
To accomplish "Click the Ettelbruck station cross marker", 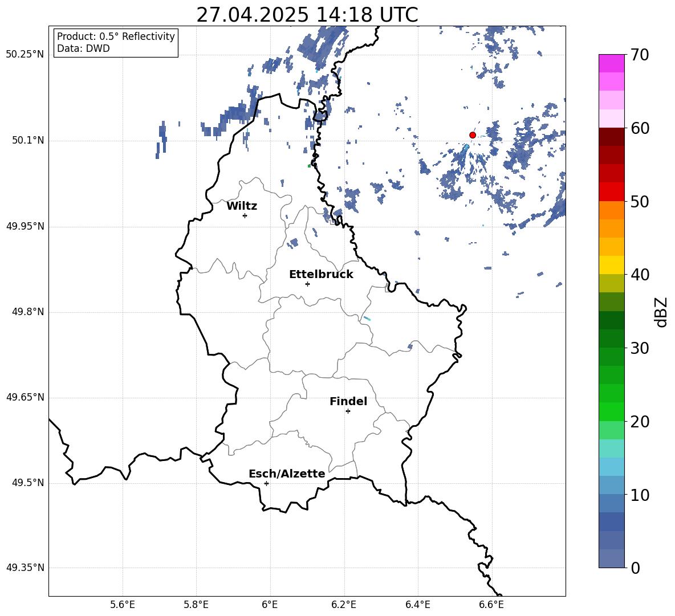I will pos(307,284).
